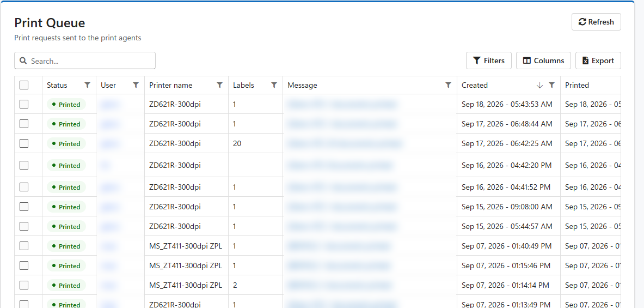Click MS_ZT411-300dpi ZPL in 01:15:46 PM row
The image size is (644, 308).
click(186, 265)
